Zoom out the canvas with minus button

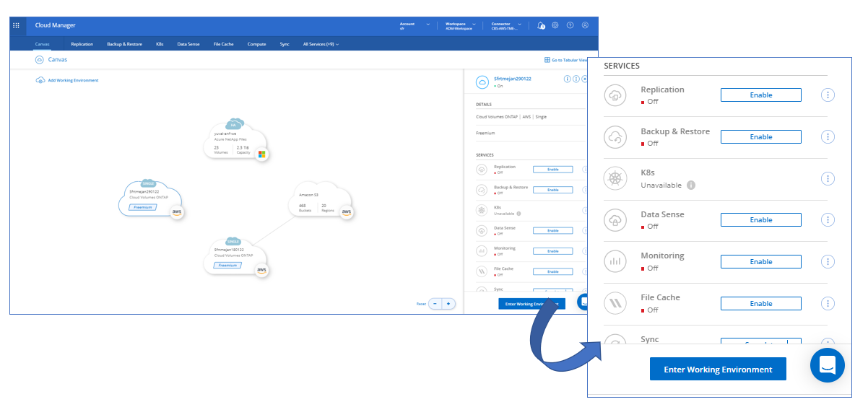(435, 304)
